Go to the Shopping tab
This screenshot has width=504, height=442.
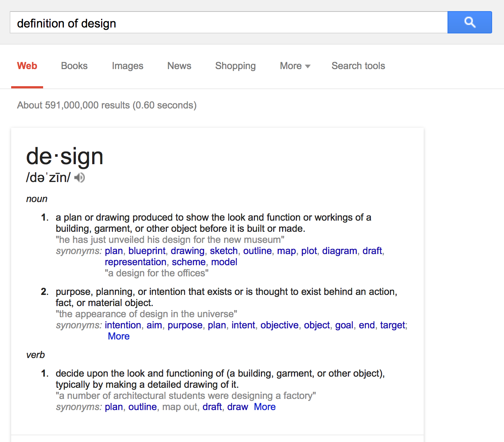click(x=235, y=66)
